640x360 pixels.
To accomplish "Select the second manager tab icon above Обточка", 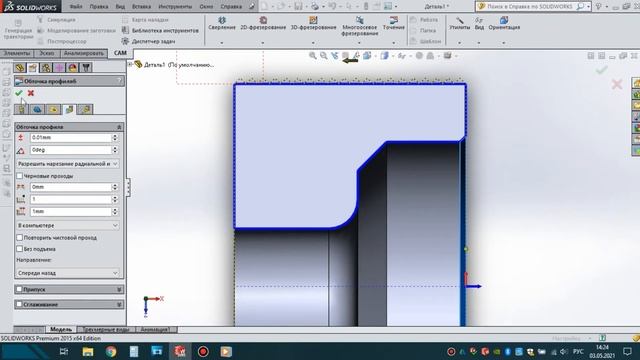I will pyautogui.click(x=33, y=67).
